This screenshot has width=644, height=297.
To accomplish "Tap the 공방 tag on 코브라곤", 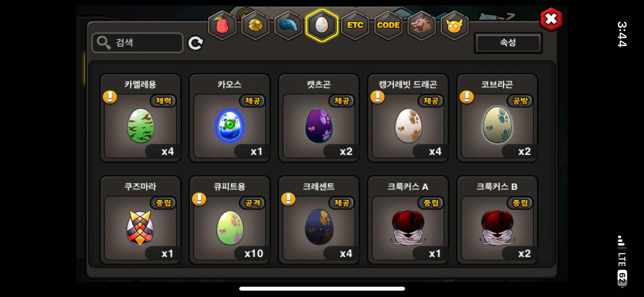I will point(520,101).
